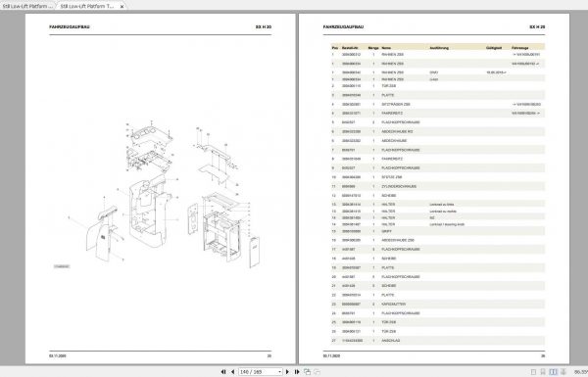Close the active document tab

(122, 7)
